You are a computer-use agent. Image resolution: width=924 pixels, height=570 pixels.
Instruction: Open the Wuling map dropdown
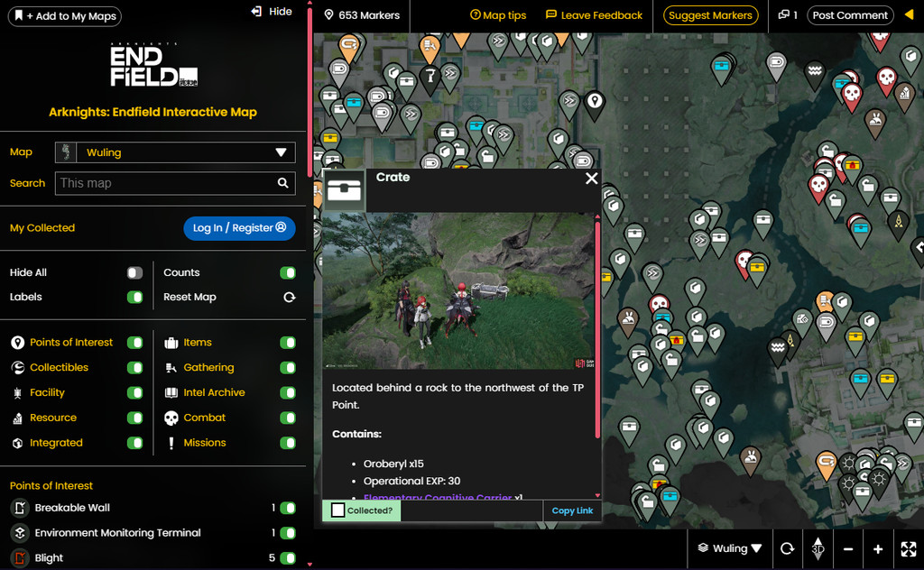coord(175,152)
